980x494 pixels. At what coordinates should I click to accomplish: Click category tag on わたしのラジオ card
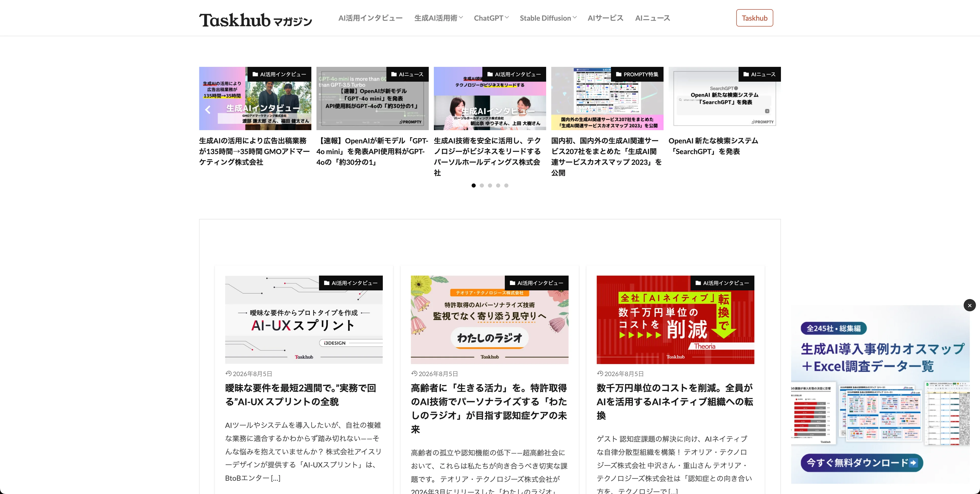pyautogui.click(x=536, y=283)
